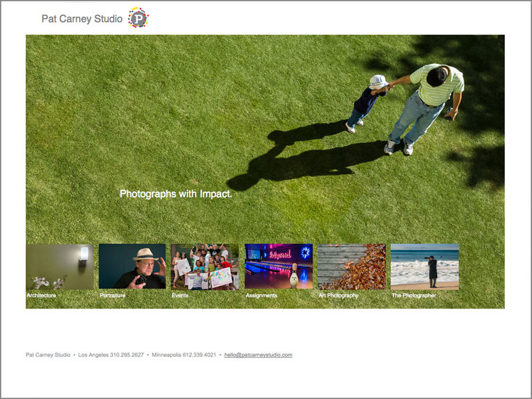Select the Architecture label text
This screenshot has width=532, height=399.
41,295
